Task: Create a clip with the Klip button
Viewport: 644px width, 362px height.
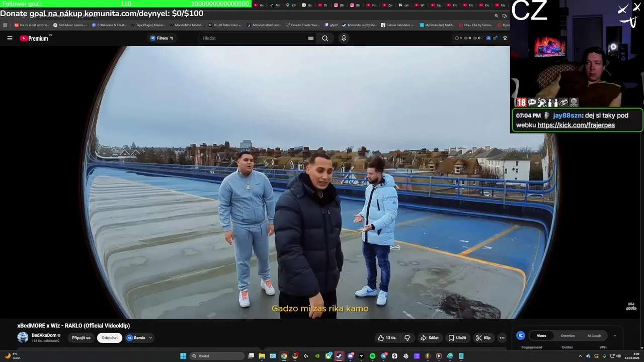Action: click(484, 338)
